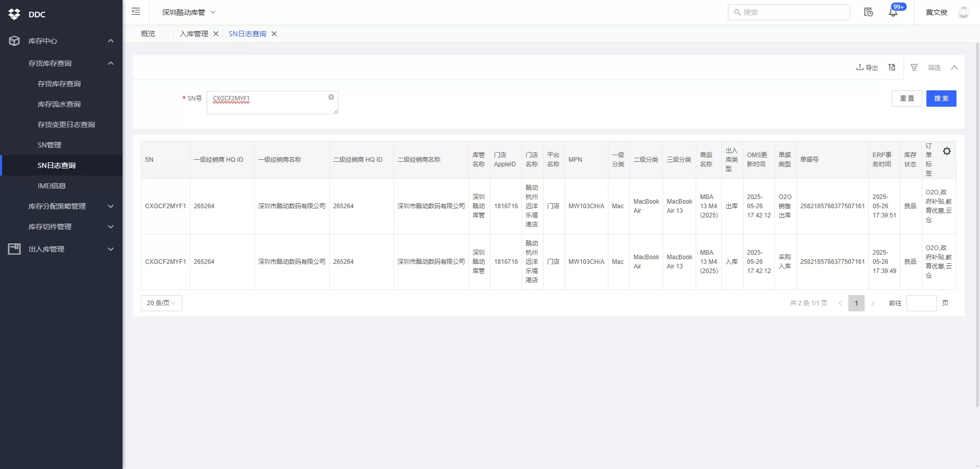The image size is (980, 469).
Task: Click the notification bell icon
Action: click(893, 12)
